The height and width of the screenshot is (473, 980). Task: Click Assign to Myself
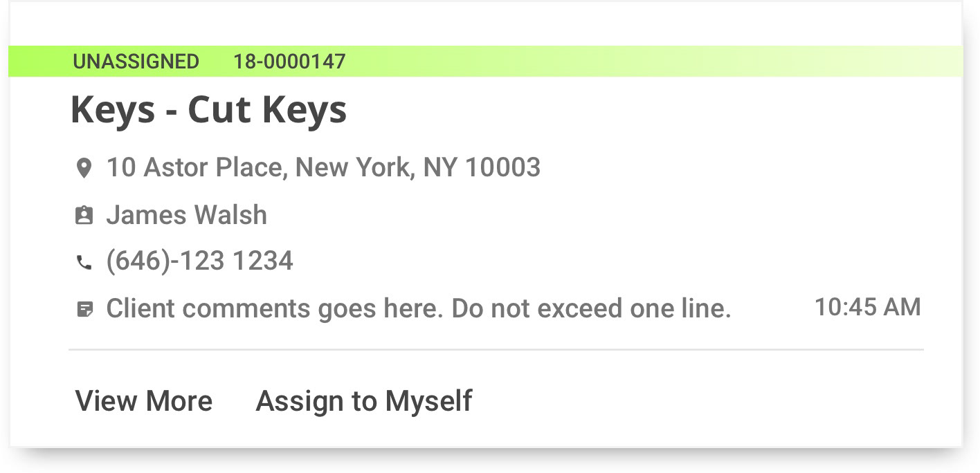click(x=364, y=401)
